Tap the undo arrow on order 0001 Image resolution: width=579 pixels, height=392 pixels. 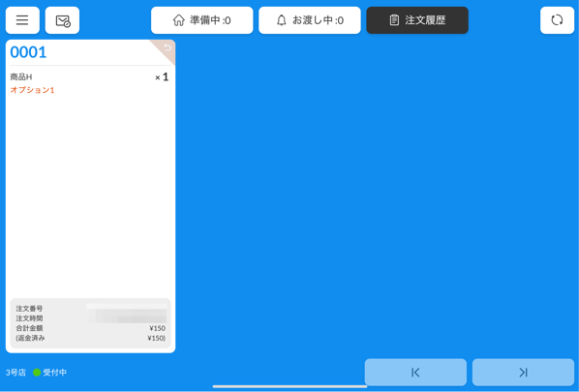(x=168, y=47)
